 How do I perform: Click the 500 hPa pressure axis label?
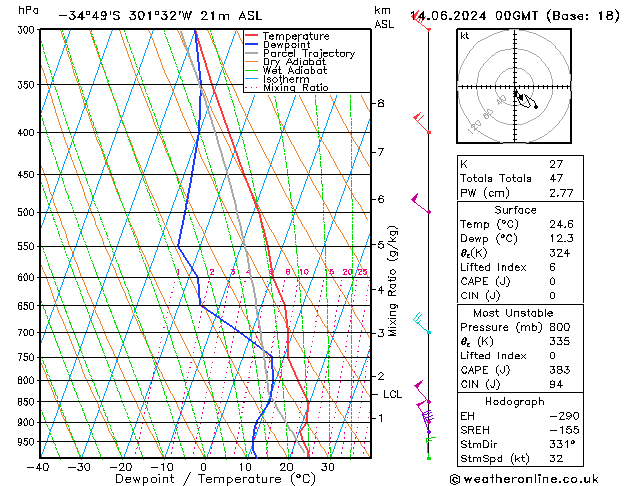[x=26, y=212]
